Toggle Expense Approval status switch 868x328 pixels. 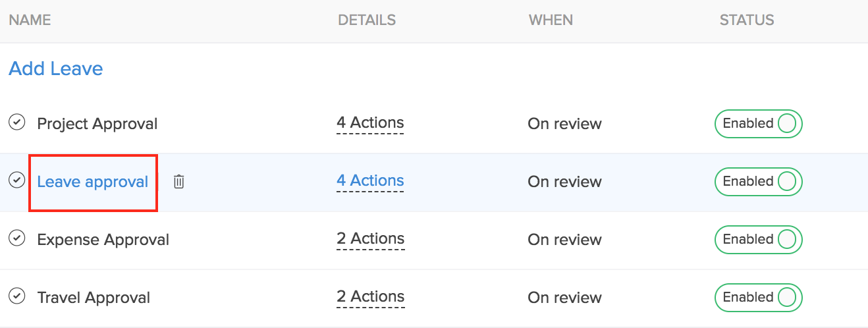[758, 240]
